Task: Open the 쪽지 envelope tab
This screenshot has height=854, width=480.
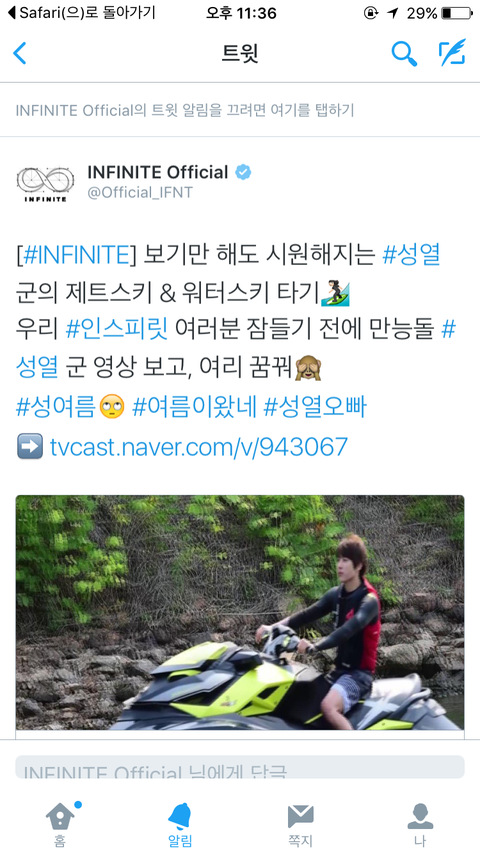Action: point(300,824)
